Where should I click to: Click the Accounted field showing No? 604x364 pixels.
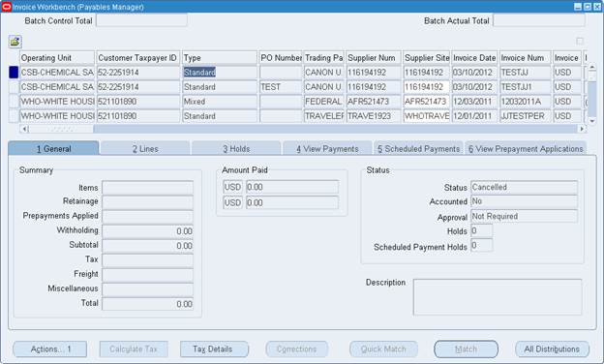click(x=525, y=201)
